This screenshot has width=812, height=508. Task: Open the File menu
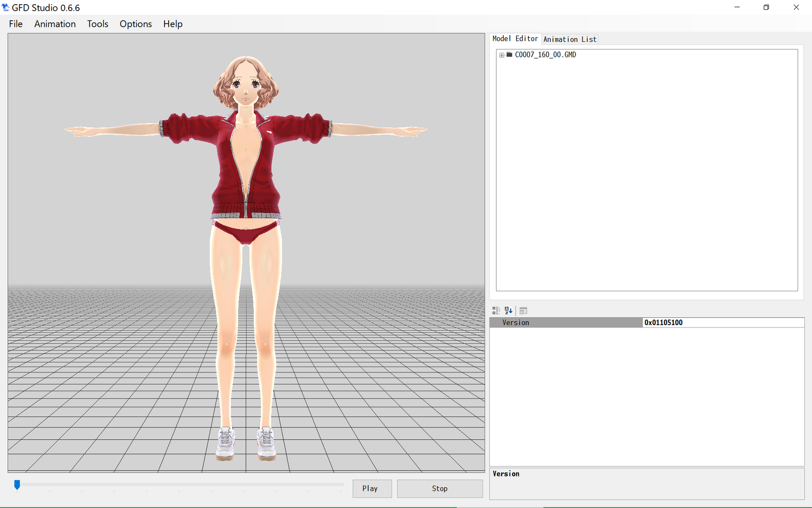tap(16, 24)
